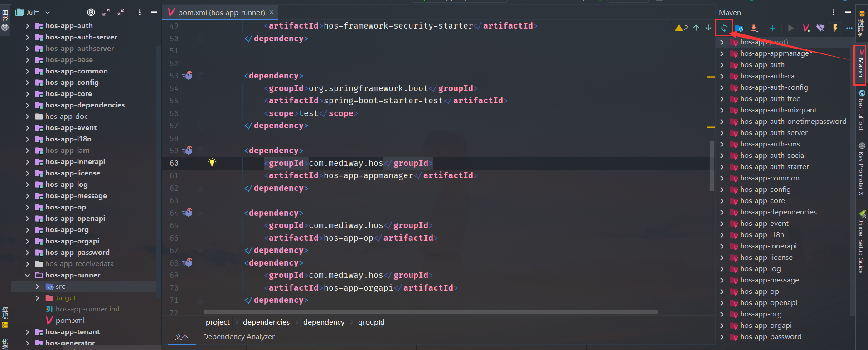Expand target folder under hos-app-runner
Viewport: 868px width, 350px height.
38,298
